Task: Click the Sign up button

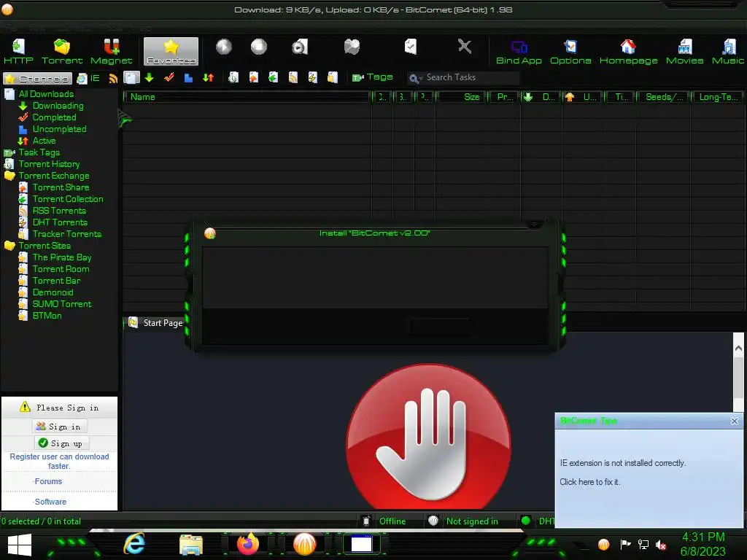Action: click(61, 443)
